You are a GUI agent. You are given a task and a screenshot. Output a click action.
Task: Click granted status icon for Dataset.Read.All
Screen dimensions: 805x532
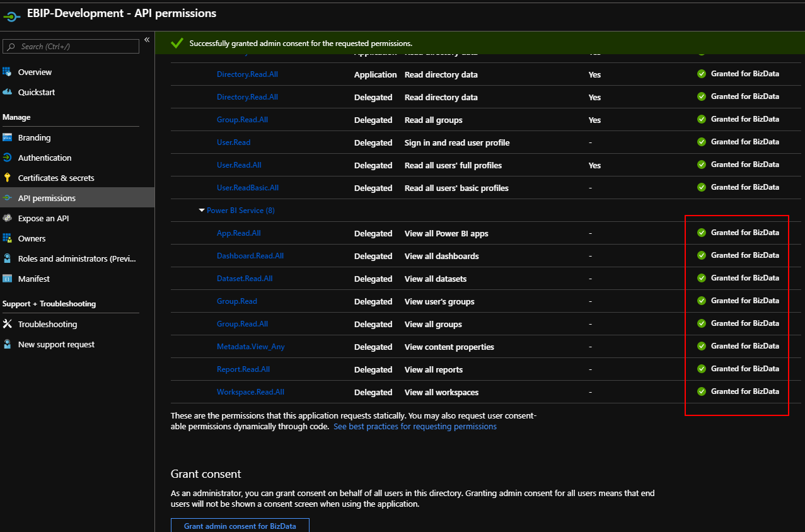coord(701,278)
